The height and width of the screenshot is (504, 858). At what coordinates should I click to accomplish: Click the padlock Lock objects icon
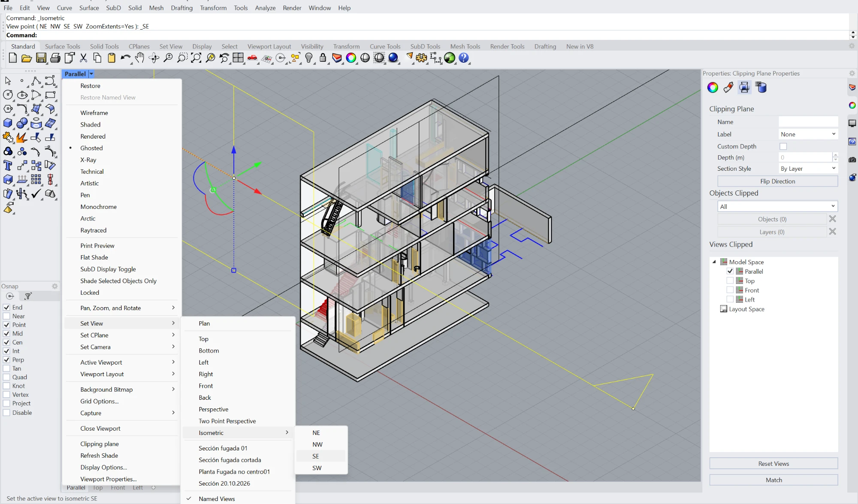[x=323, y=58]
